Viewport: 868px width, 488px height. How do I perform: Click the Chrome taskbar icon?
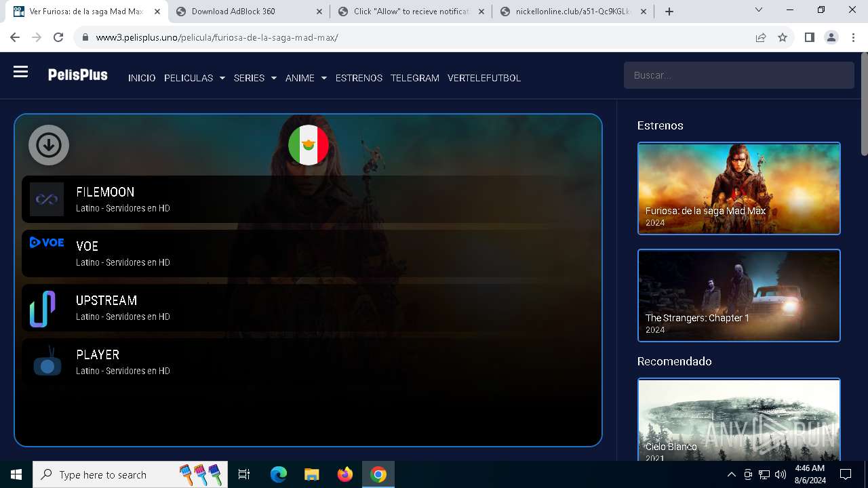tap(378, 474)
